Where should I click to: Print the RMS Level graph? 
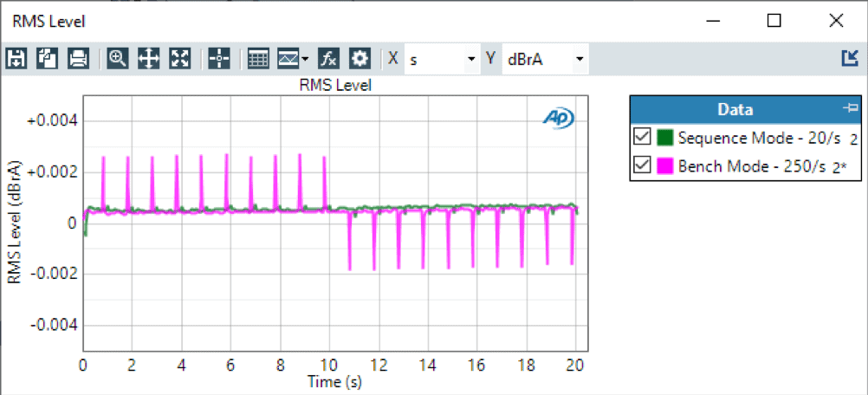(78, 59)
